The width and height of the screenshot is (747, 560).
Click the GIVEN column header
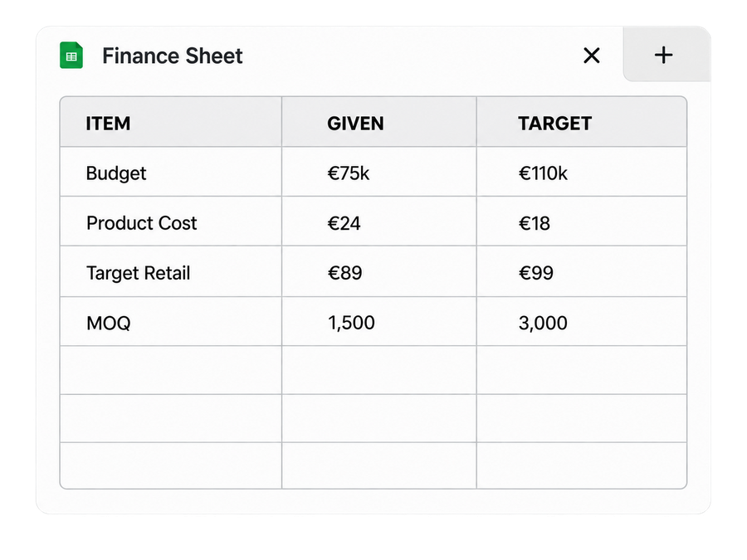(x=378, y=123)
